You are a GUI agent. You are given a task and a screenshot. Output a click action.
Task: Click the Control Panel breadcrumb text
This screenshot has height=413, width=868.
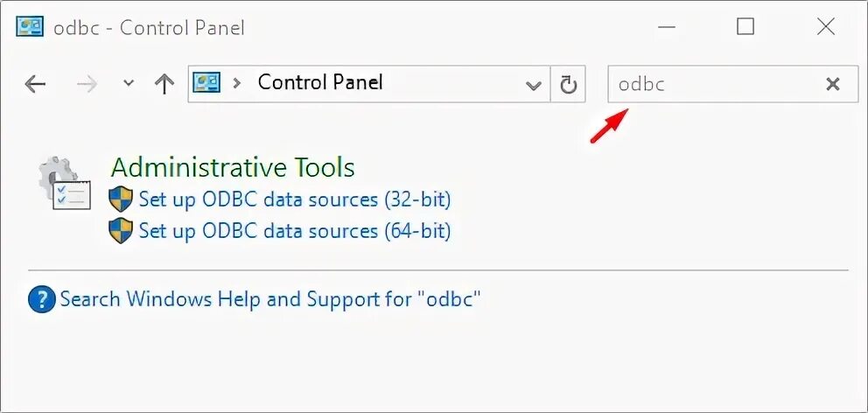click(x=320, y=83)
